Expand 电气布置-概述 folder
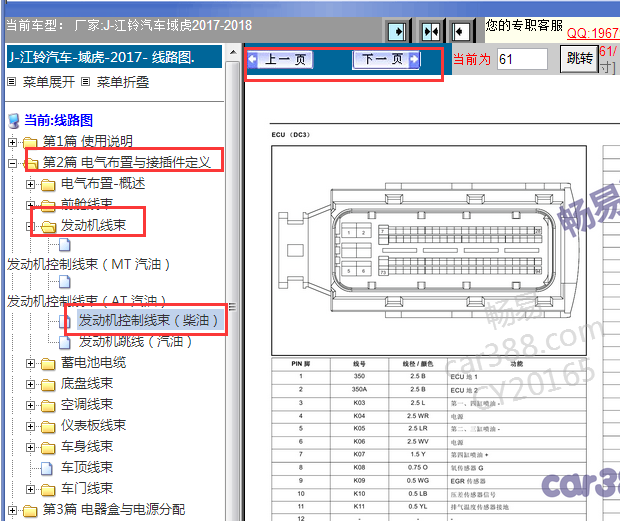This screenshot has width=620, height=521. click(x=30, y=184)
